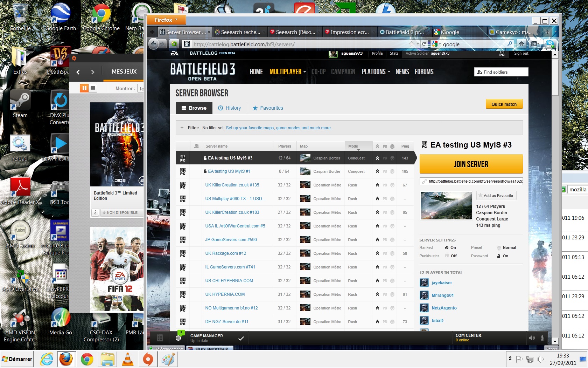Viewport: 588px width, 368px height.
Task: Open player NetzArgento profile
Action: tap(444, 308)
